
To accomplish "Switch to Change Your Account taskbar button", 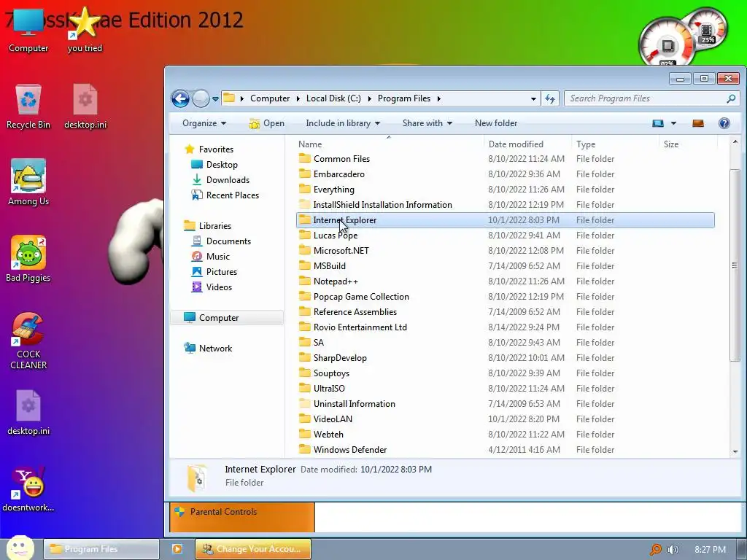I will click(253, 549).
